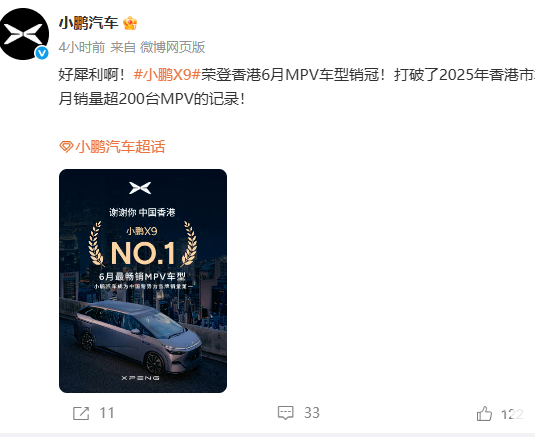
Task: Click the crown membership badge beside username
Action: [x=130, y=23]
